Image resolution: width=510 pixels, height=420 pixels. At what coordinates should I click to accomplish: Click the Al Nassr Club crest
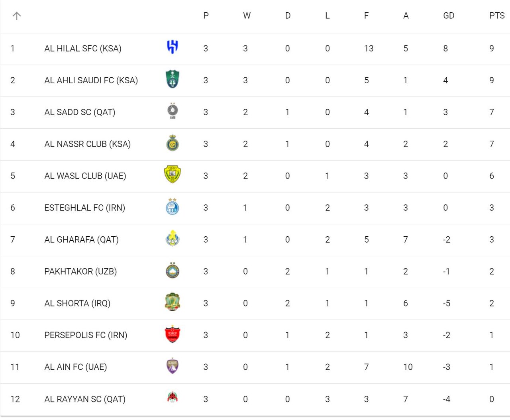(x=172, y=143)
